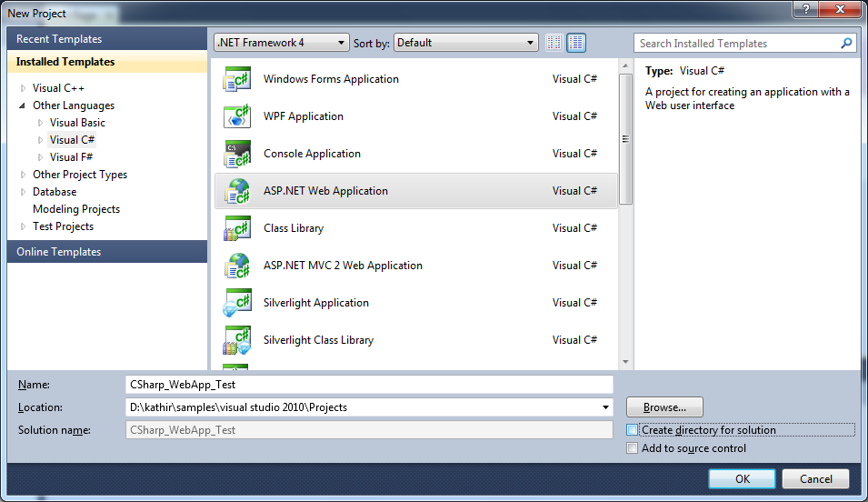Click the Class Library template icon

tap(237, 228)
